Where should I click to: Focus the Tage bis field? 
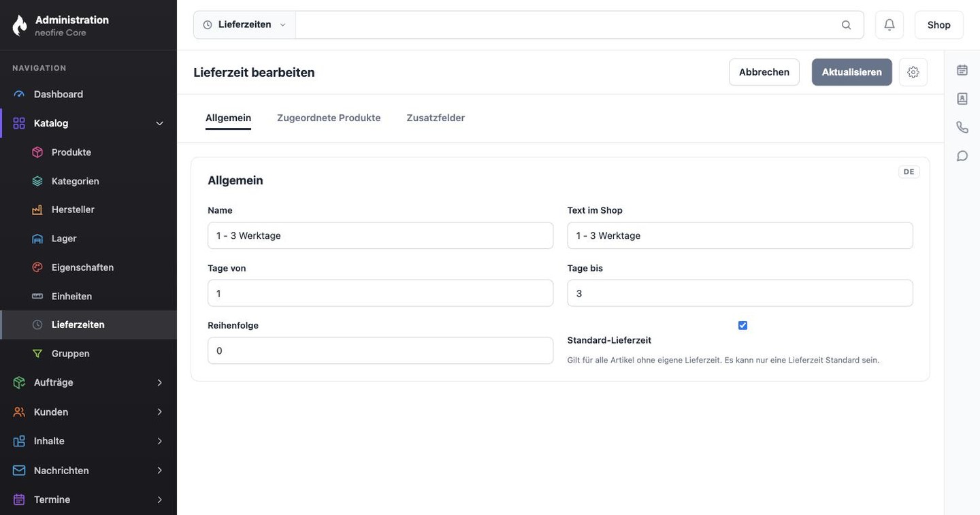[x=740, y=293]
